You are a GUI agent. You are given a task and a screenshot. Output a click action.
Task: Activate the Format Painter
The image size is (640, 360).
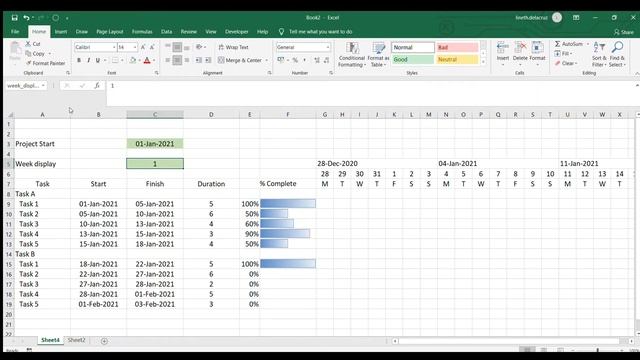coord(45,63)
